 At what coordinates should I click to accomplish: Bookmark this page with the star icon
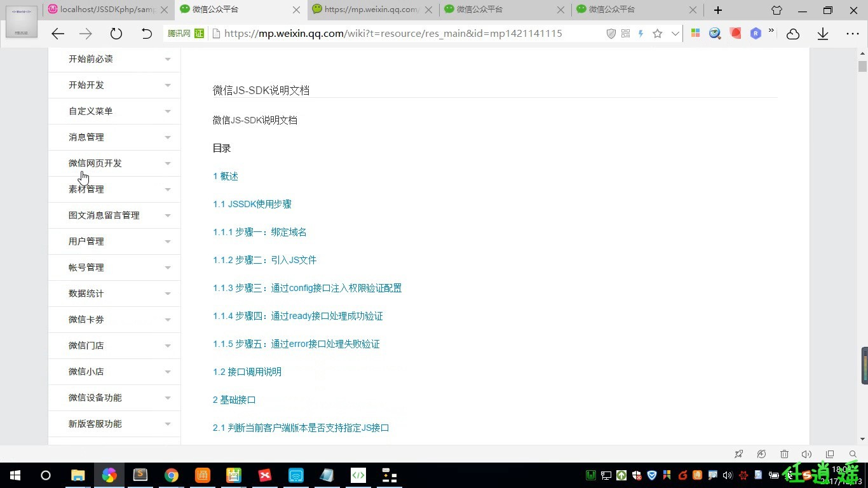pyautogui.click(x=658, y=34)
